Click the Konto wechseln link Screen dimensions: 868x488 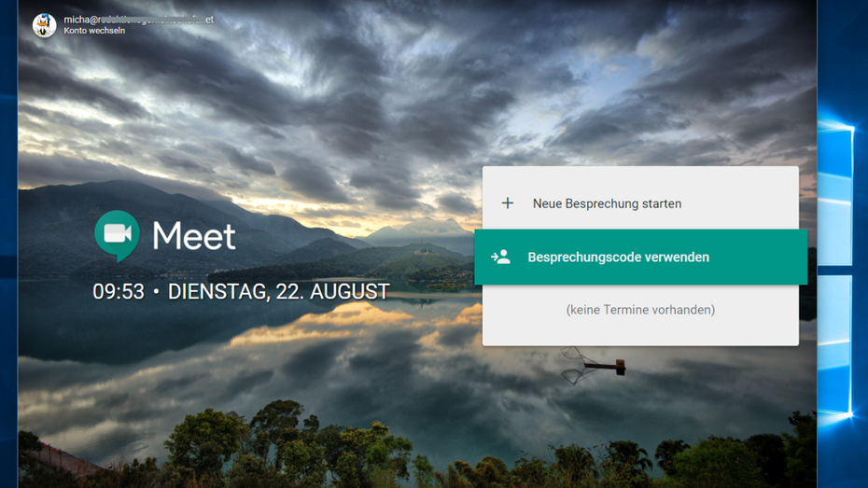pos(94,31)
